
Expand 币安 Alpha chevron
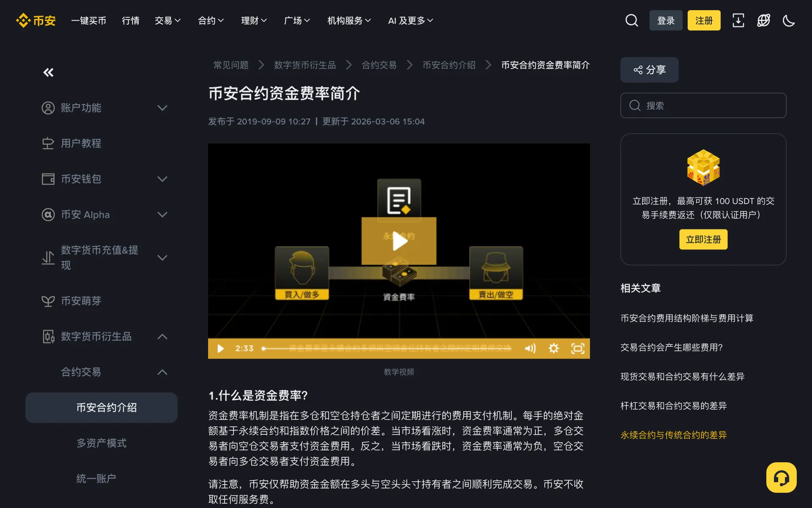pyautogui.click(x=162, y=215)
